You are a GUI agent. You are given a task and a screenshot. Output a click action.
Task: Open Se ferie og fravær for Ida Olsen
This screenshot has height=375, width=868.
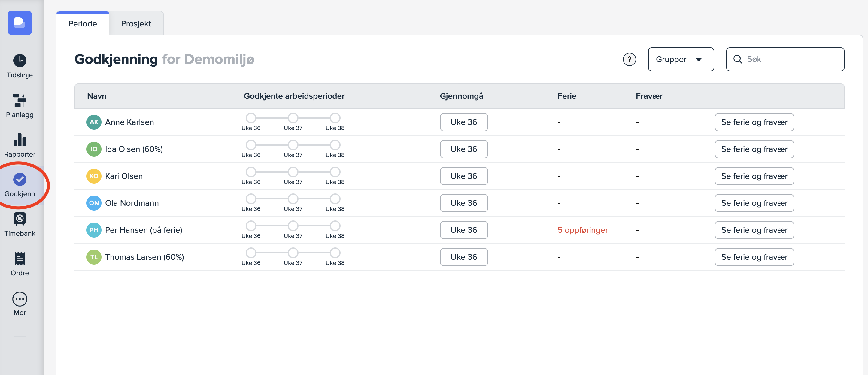(x=754, y=149)
